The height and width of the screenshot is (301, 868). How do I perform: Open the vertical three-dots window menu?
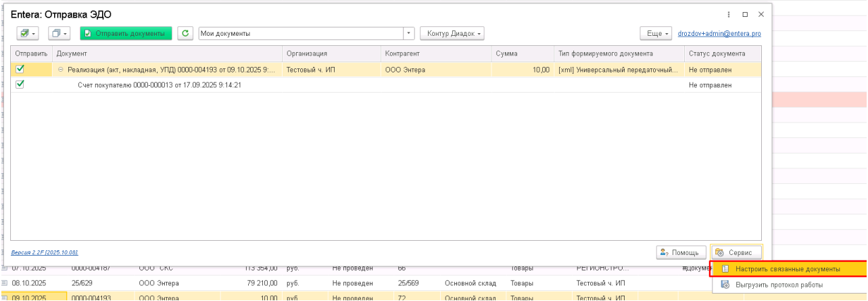tap(729, 14)
